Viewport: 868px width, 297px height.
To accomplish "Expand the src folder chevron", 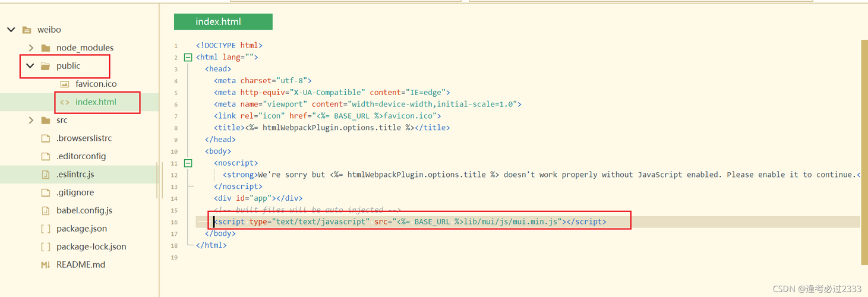I will click(x=31, y=120).
